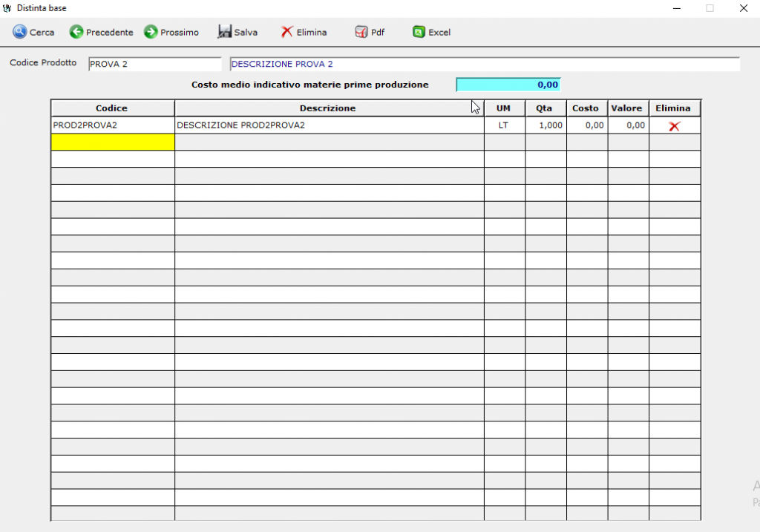Go to next record with Prossimo
The width and height of the screenshot is (760, 532).
(x=151, y=33)
